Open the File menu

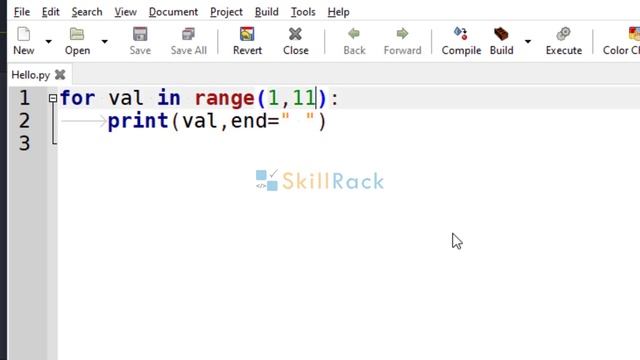tap(22, 12)
